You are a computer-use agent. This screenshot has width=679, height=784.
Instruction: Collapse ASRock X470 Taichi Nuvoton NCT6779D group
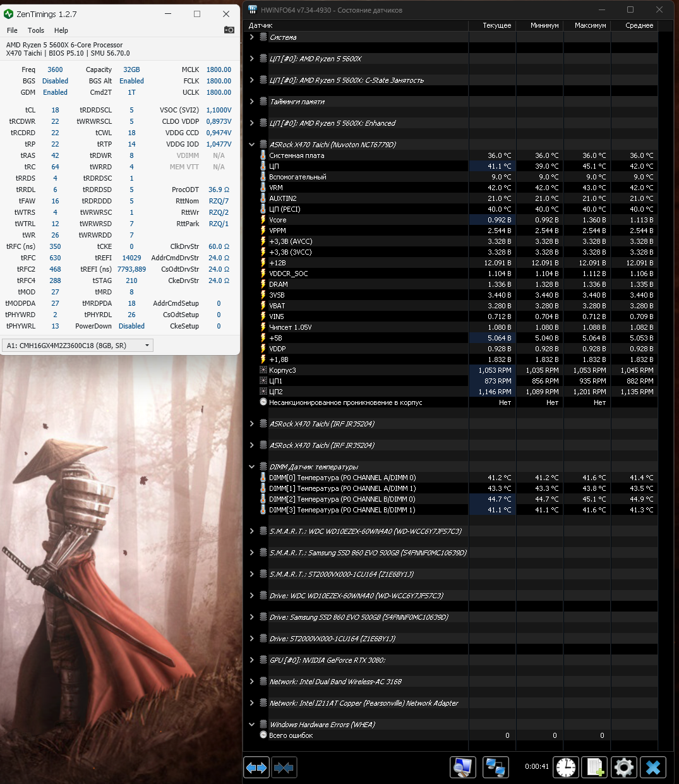(251, 145)
